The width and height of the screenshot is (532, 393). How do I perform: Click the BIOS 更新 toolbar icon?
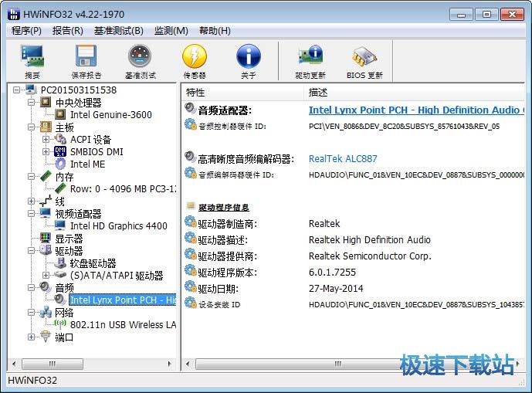364,61
